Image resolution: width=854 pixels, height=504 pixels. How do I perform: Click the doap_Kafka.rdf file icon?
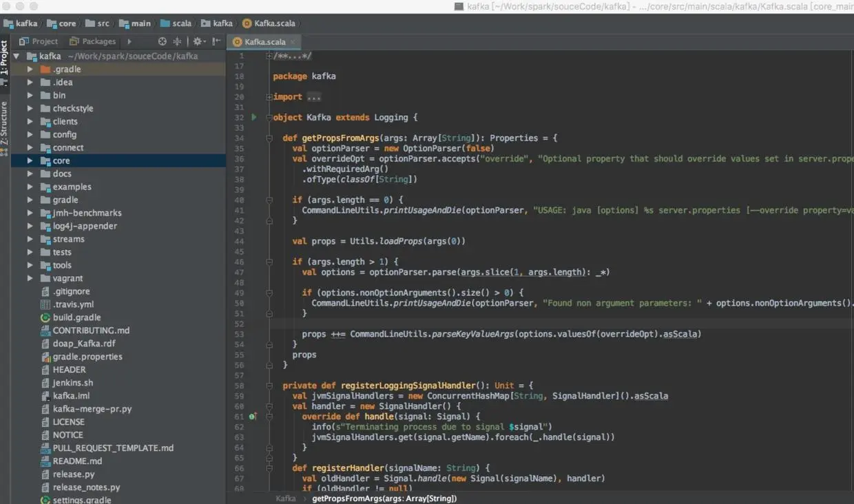[45, 344]
